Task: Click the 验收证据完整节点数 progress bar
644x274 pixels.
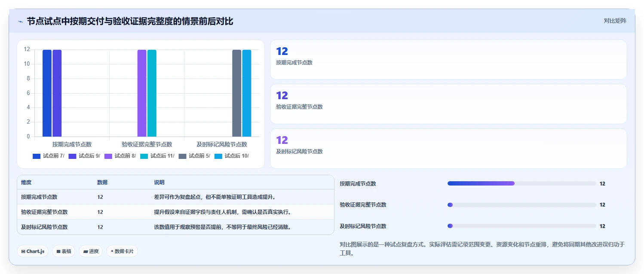Action: coord(522,205)
